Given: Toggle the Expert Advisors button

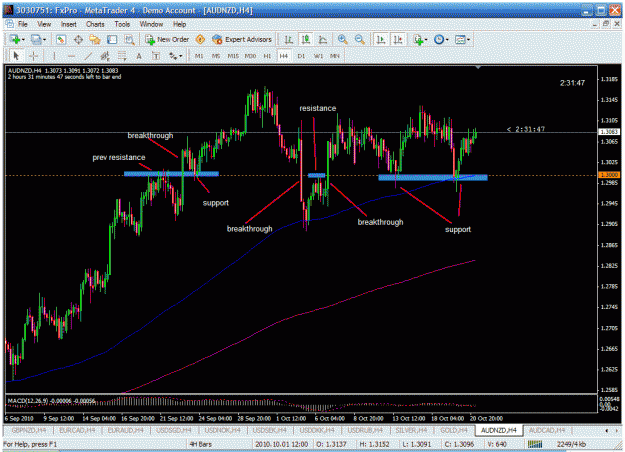Looking at the screenshot, I should [242, 39].
